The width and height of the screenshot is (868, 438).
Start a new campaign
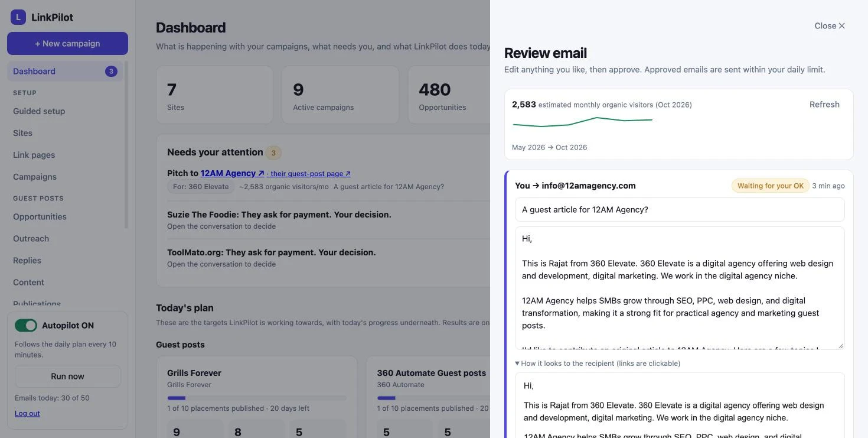point(67,44)
